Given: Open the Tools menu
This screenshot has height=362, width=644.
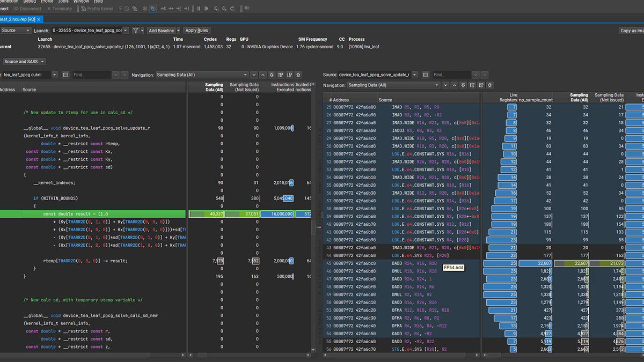Looking at the screenshot, I should tap(63, 2).
